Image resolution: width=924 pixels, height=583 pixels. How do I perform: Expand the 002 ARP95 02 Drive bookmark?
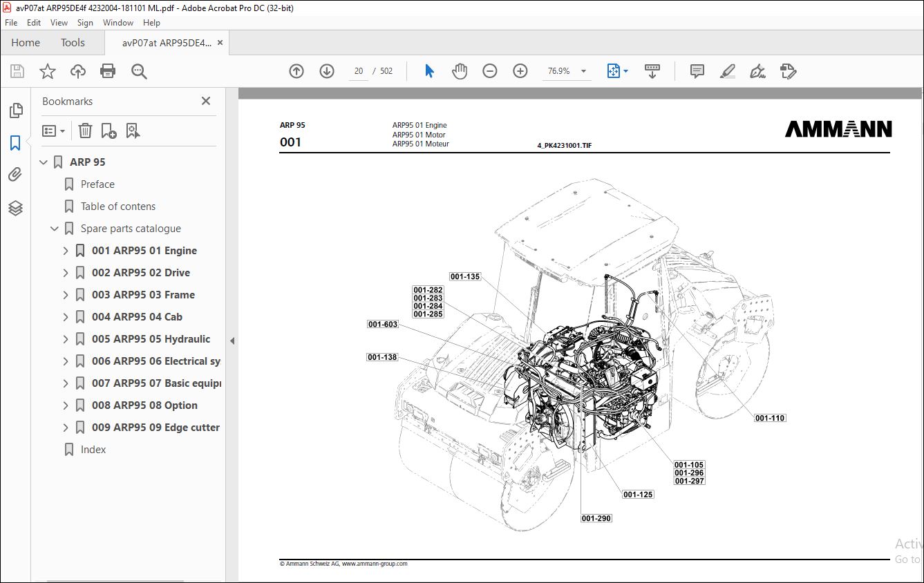(x=66, y=273)
